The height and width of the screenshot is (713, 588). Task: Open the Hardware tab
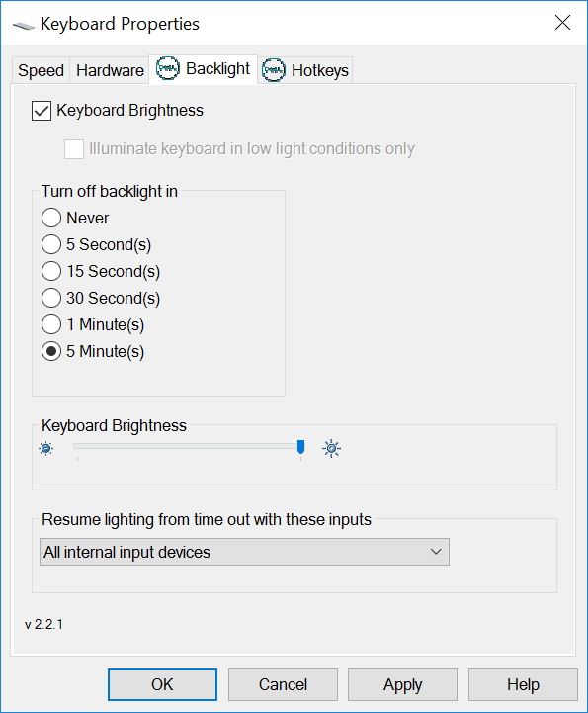(x=110, y=70)
